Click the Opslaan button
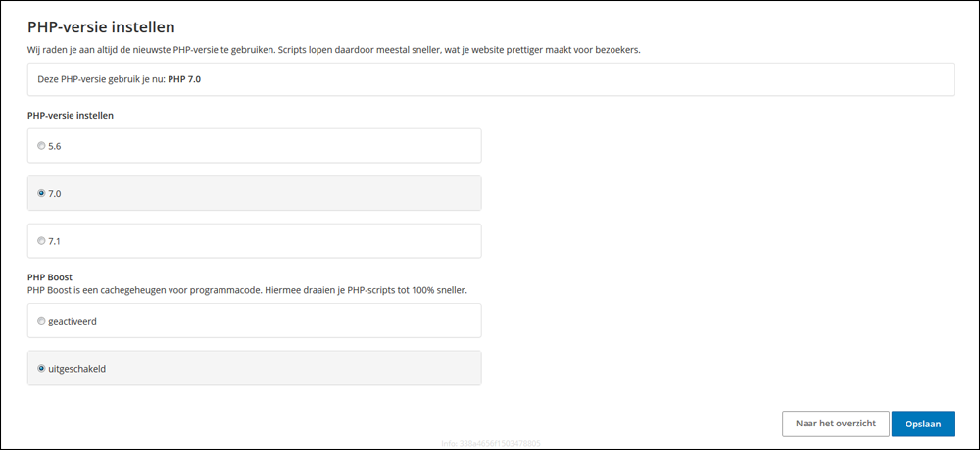This screenshot has width=980, height=450. pos(922,424)
